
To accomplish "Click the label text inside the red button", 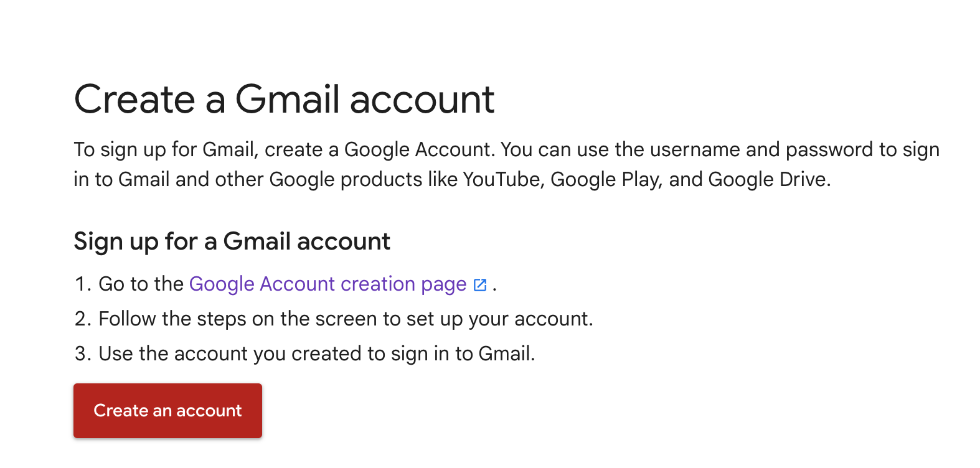I will (167, 411).
